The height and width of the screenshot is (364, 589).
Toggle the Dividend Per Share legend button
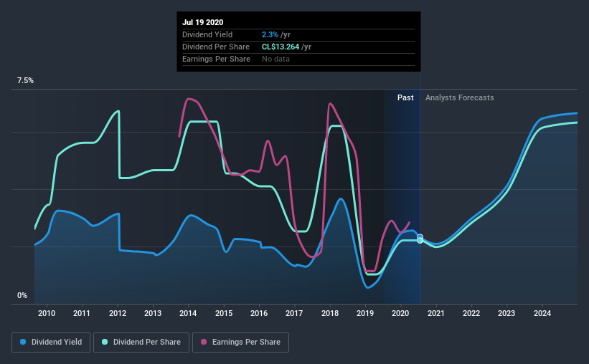(x=141, y=343)
